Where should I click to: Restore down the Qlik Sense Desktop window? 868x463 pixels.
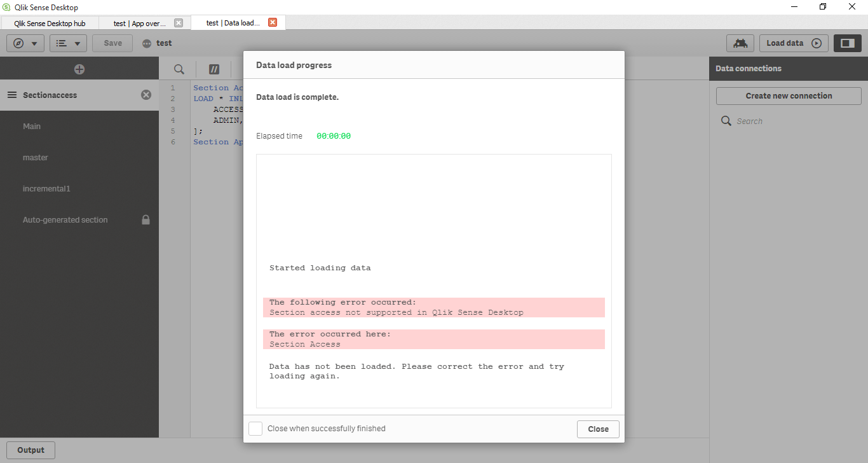coord(823,7)
